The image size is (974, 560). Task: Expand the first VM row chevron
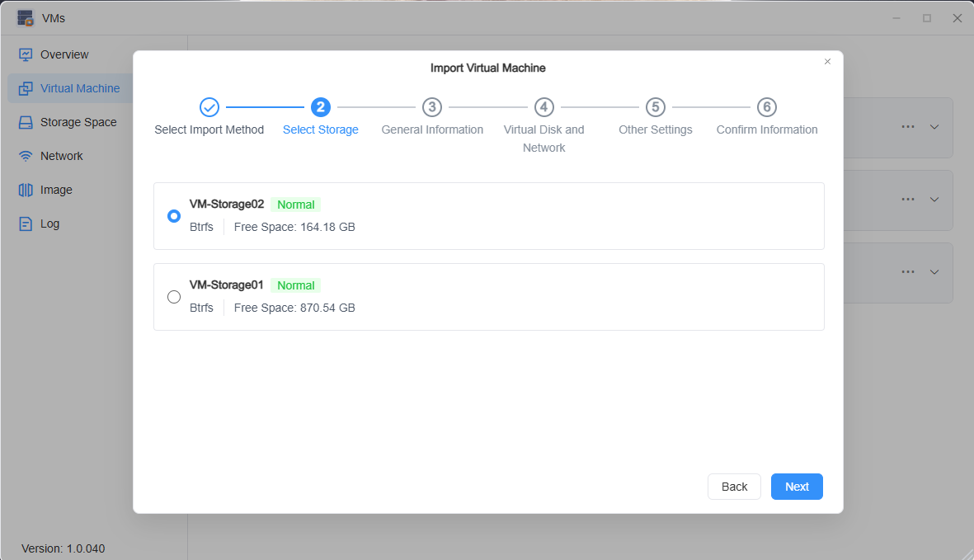point(934,126)
